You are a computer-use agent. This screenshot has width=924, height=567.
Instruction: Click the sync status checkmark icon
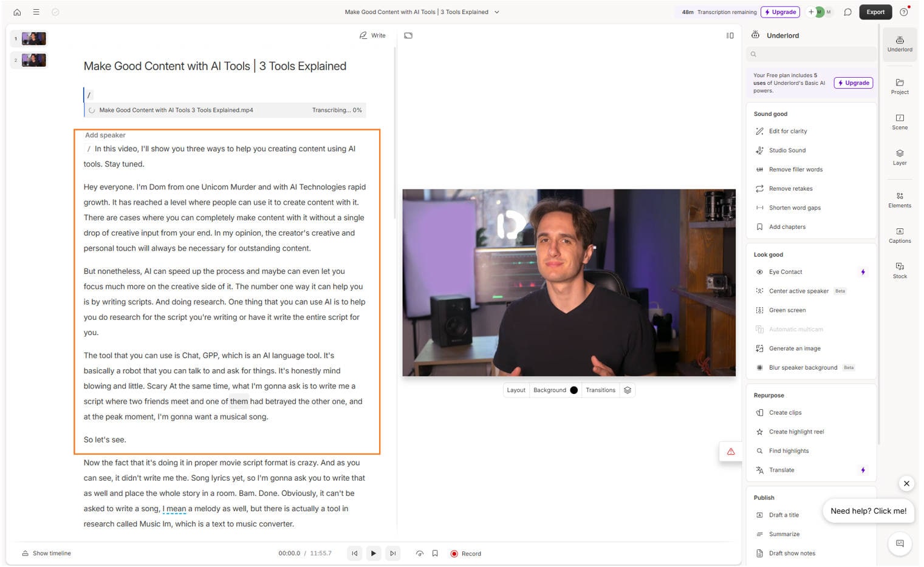55,12
